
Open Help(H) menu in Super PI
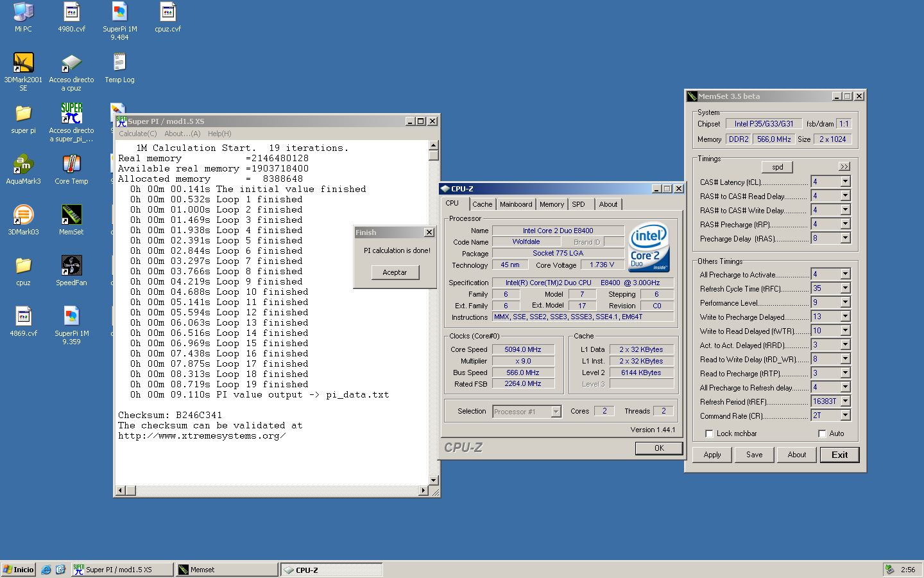tap(219, 134)
